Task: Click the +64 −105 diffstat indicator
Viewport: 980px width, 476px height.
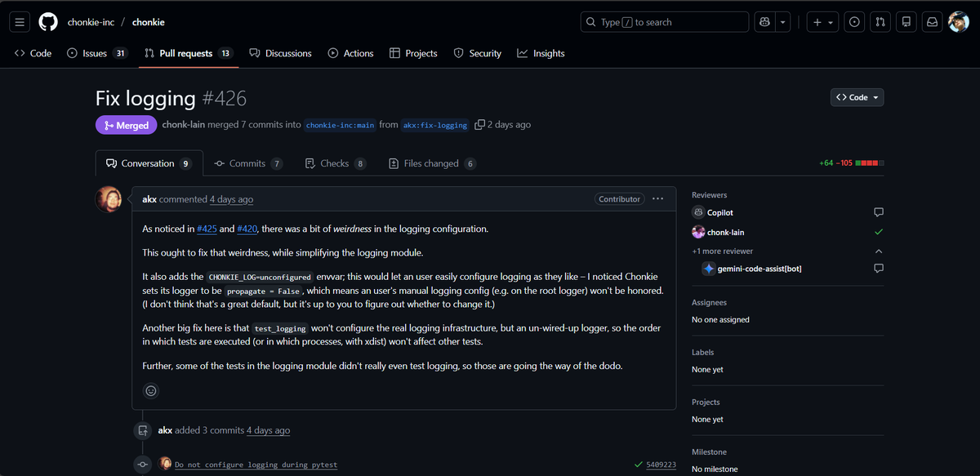Action: click(x=851, y=163)
